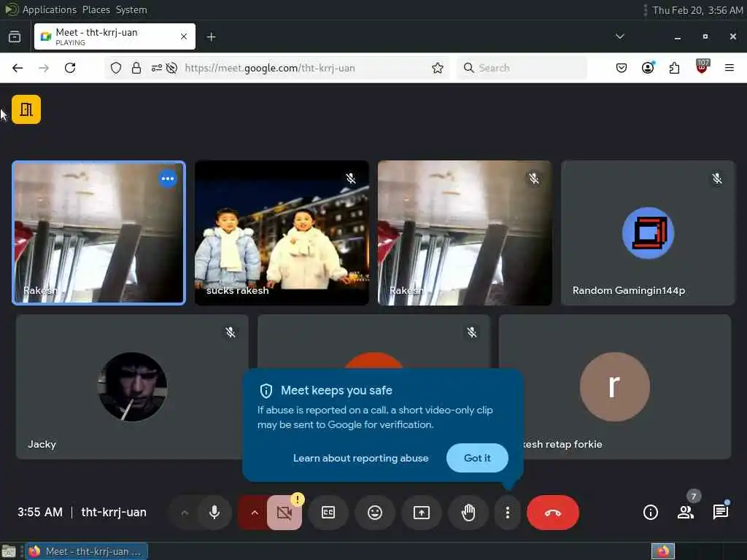The image size is (747, 560).
Task: Click the Firefox workspace icon in bottom panel
Action: point(663,551)
